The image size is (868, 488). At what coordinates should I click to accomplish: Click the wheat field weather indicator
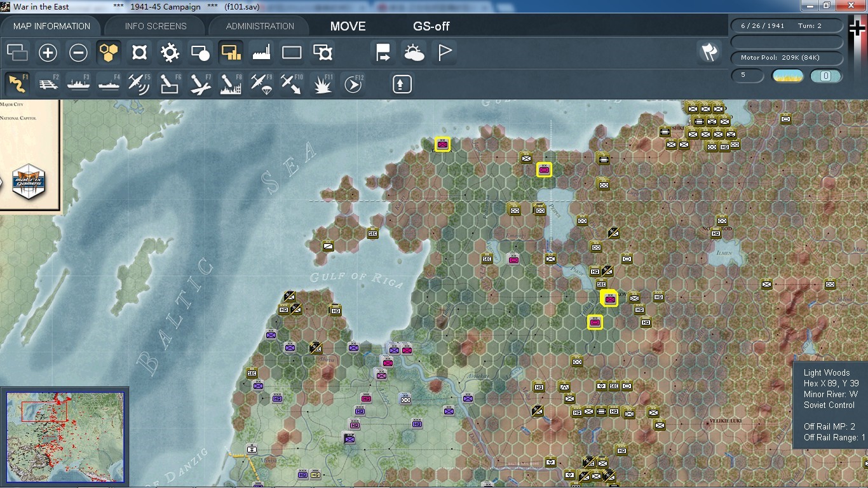click(x=787, y=76)
